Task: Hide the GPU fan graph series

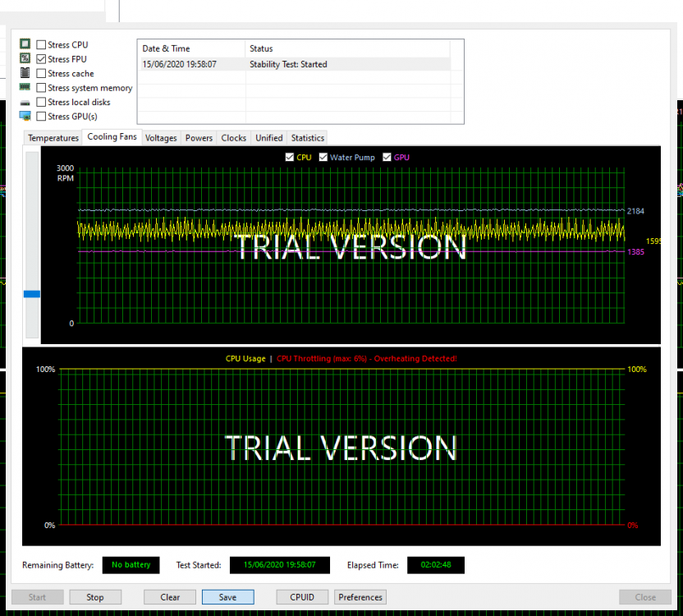Action: 387,158
